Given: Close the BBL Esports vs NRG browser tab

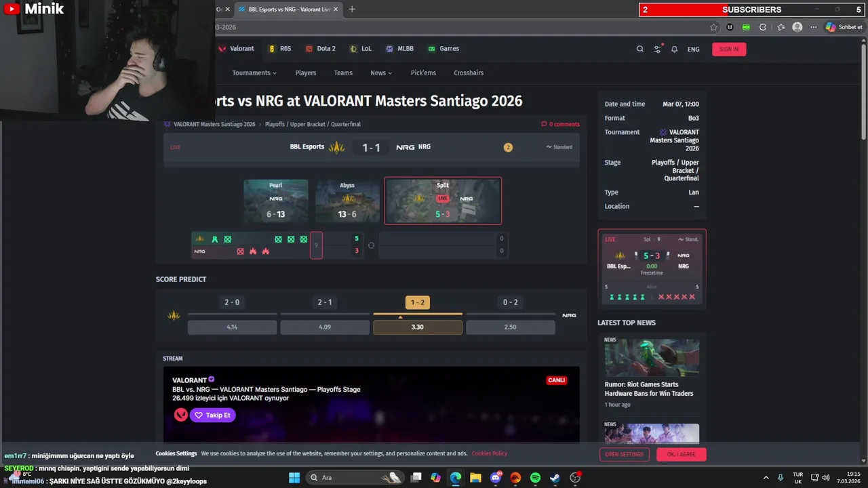Looking at the screenshot, I should click(335, 9).
